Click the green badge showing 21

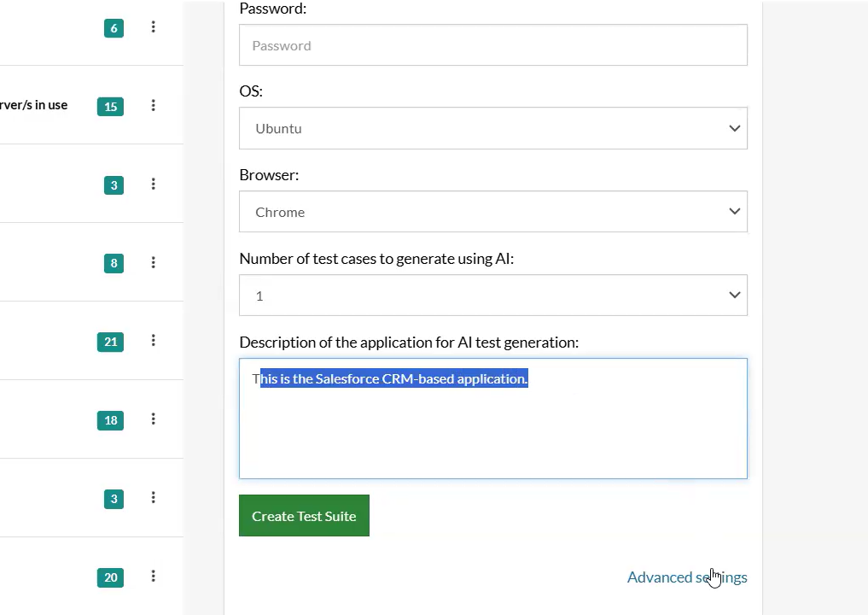[110, 342]
